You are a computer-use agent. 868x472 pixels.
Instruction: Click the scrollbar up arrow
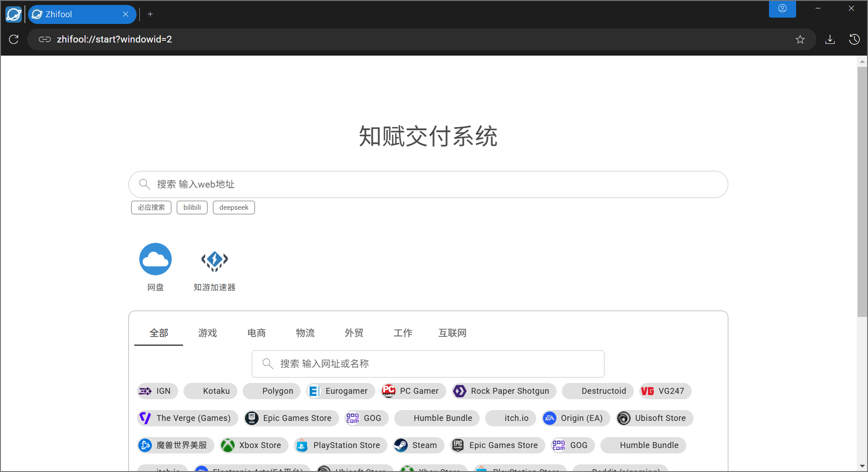point(862,61)
